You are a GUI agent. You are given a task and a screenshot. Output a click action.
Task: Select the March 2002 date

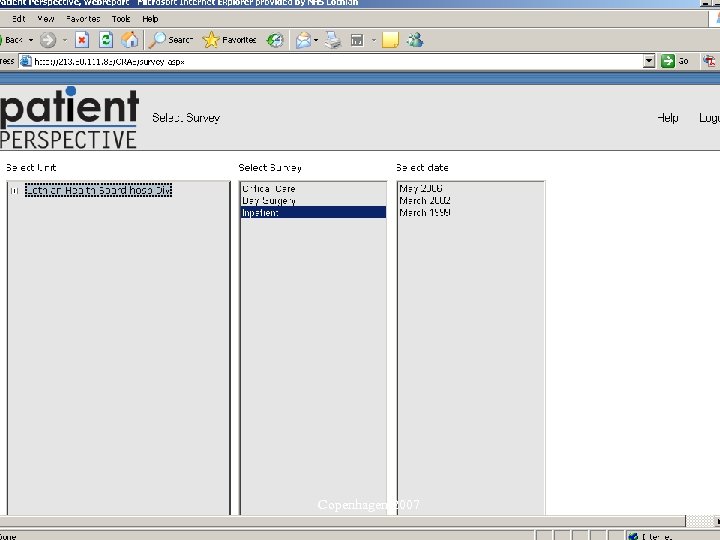425,201
